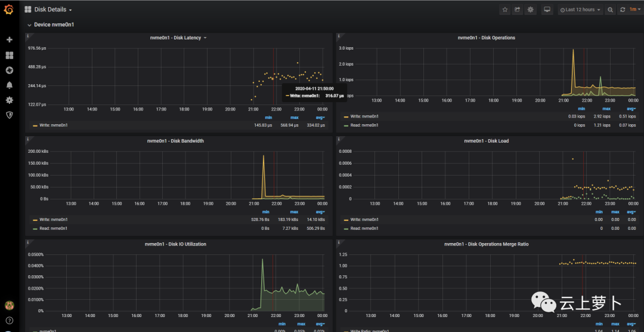The height and width of the screenshot is (332, 644).
Task: Toggle Write series in Disk Latency legend
Action: point(54,125)
